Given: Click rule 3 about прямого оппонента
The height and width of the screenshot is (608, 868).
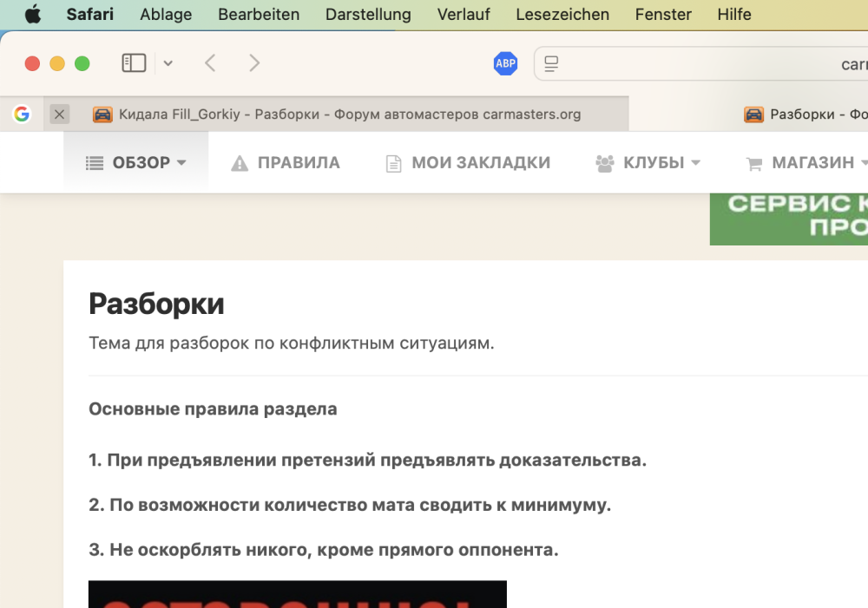Looking at the screenshot, I should [x=324, y=549].
